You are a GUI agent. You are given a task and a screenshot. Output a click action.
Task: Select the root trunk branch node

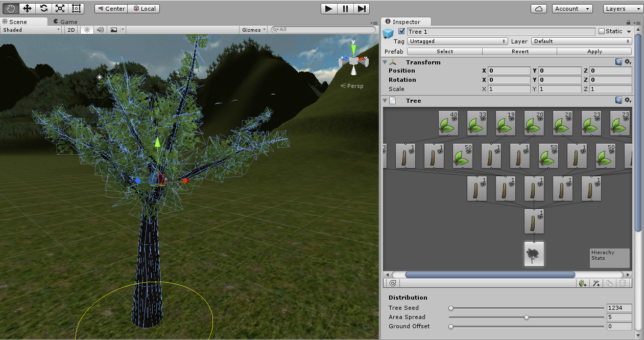pos(534,222)
